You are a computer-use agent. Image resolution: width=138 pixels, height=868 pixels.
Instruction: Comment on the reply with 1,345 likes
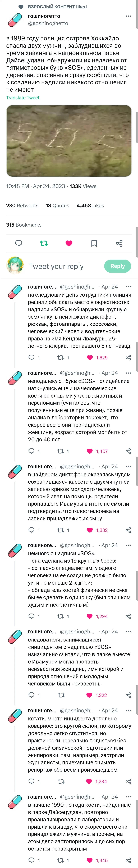point(32,860)
